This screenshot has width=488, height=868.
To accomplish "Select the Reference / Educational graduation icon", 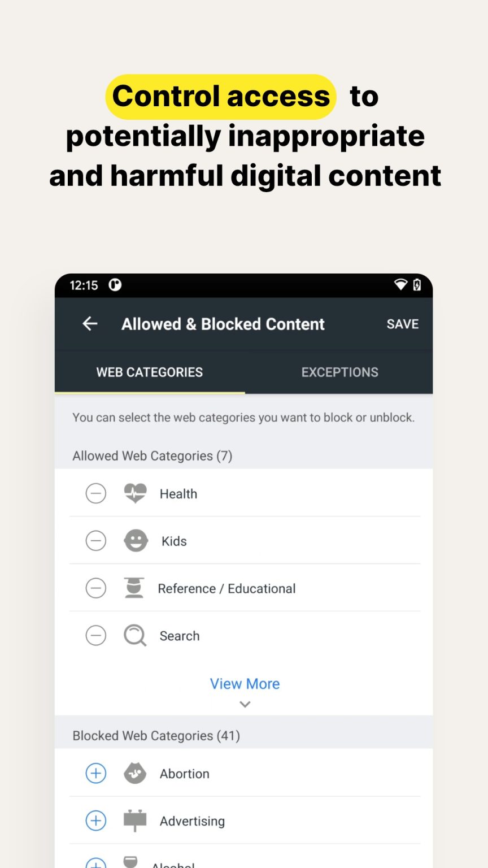I will [x=135, y=588].
